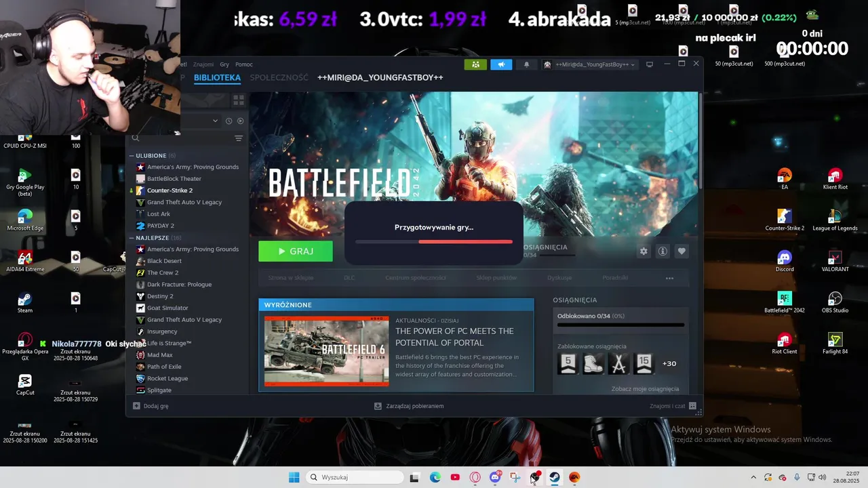
Task: Open Battlefield 2042 desktop shortcut
Action: tap(785, 302)
